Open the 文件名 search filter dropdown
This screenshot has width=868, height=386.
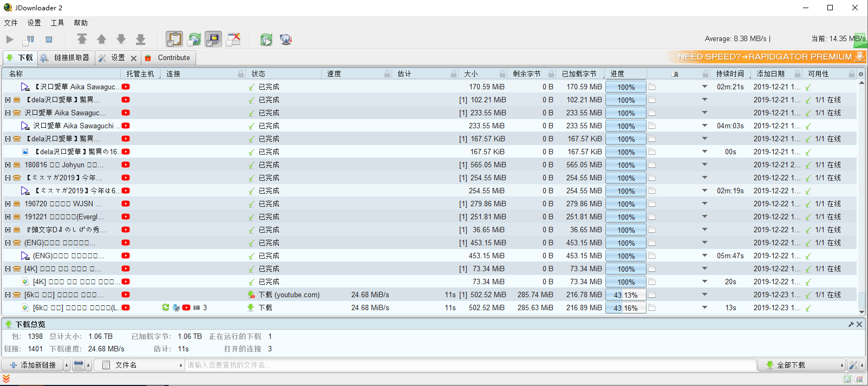(x=139, y=365)
